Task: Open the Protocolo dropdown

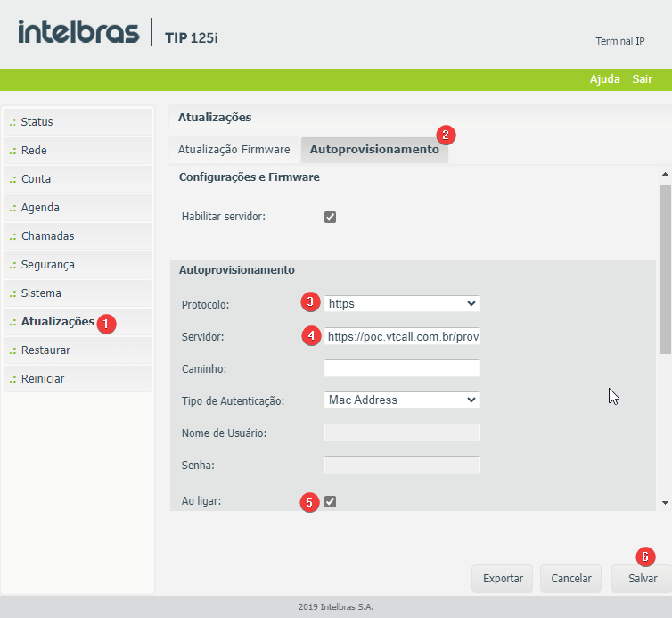Action: coord(402,304)
